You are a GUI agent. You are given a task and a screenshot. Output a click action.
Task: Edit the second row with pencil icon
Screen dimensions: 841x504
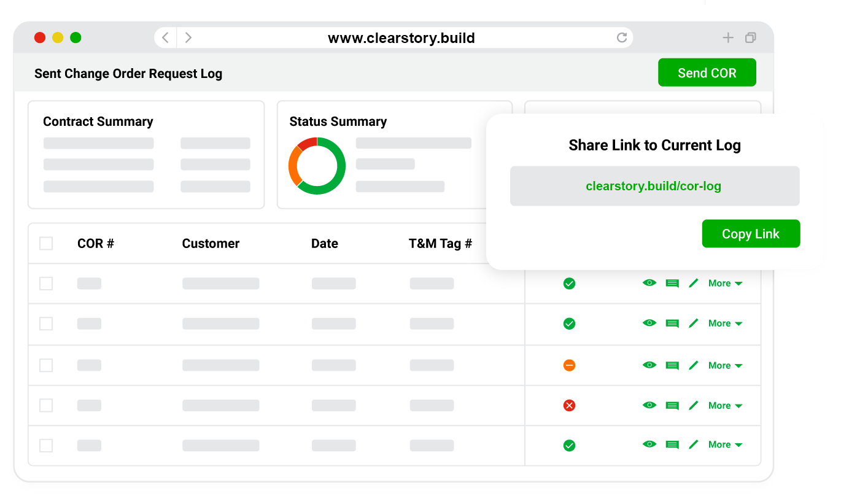694,323
